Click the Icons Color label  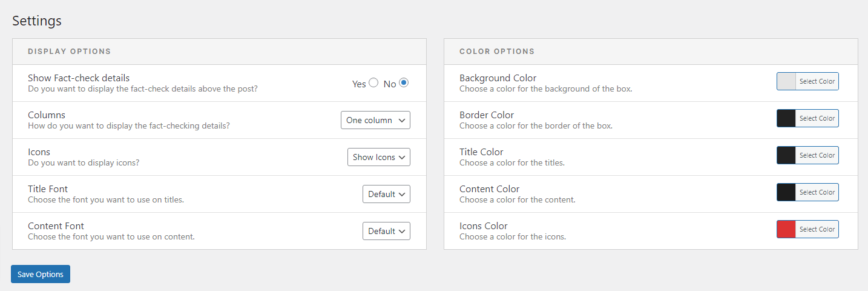coord(484,226)
